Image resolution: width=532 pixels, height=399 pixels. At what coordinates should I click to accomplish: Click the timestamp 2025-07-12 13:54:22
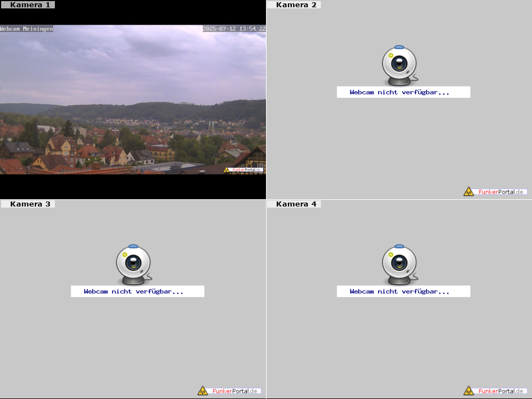click(x=234, y=29)
